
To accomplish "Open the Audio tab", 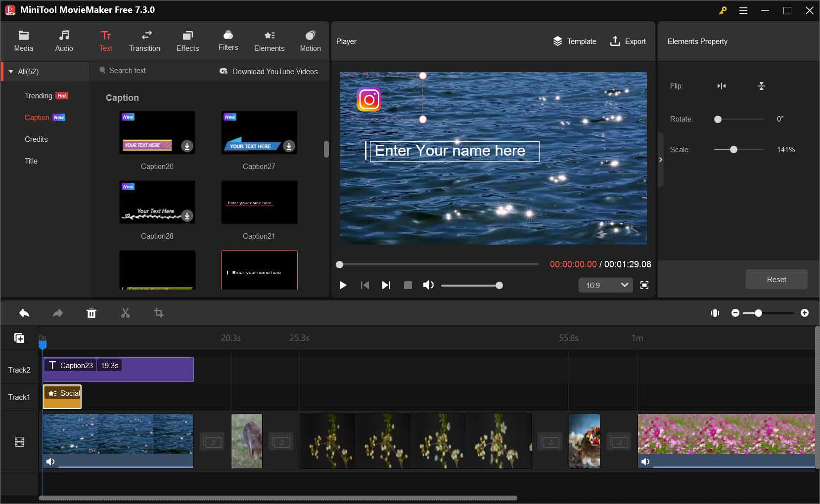I will pyautogui.click(x=64, y=41).
